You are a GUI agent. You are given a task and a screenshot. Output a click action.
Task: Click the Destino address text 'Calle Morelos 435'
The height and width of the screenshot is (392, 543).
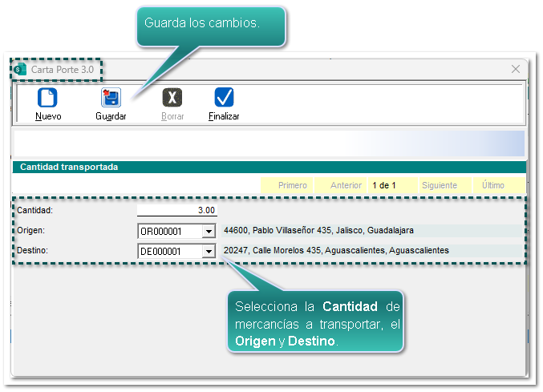[x=286, y=250]
